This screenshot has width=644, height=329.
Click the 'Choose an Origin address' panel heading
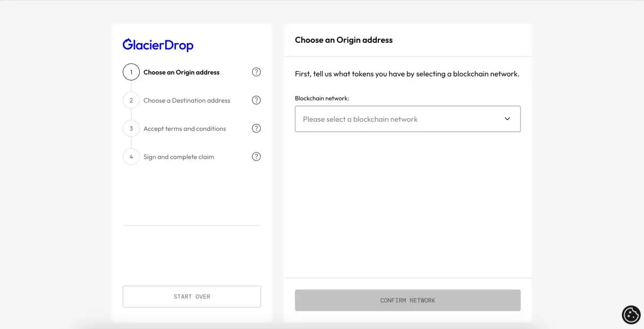coord(343,40)
